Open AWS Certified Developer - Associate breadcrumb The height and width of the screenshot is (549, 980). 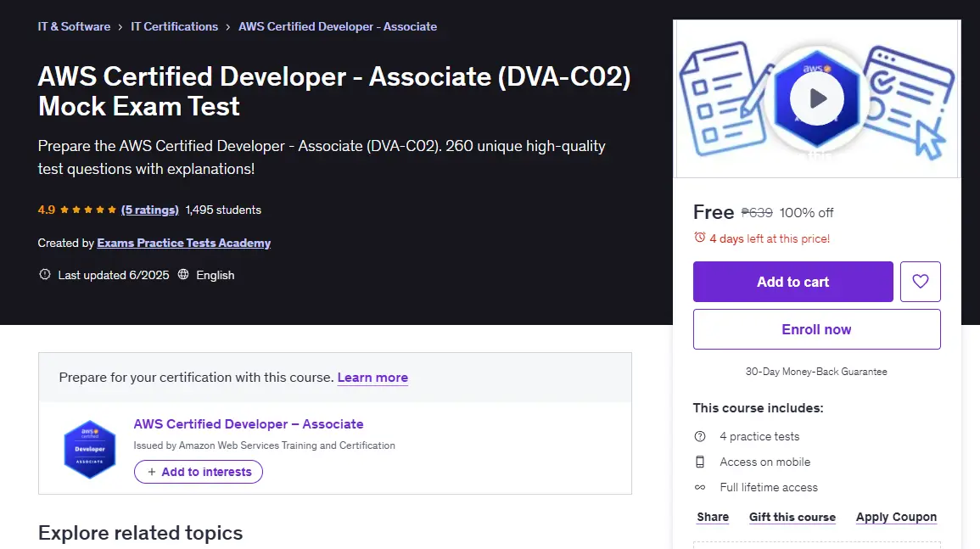click(x=338, y=26)
